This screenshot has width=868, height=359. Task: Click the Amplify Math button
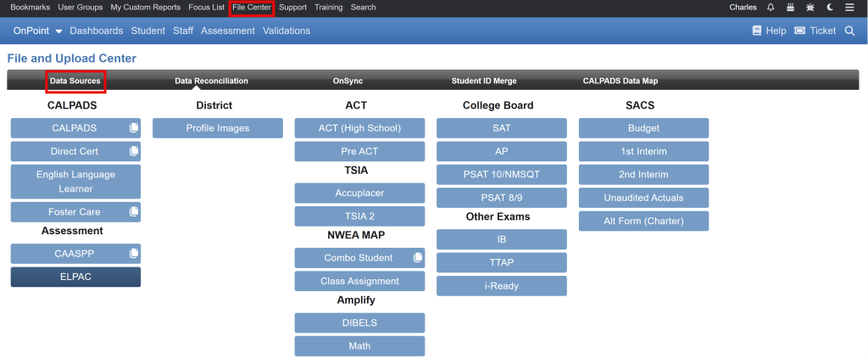tap(359, 345)
